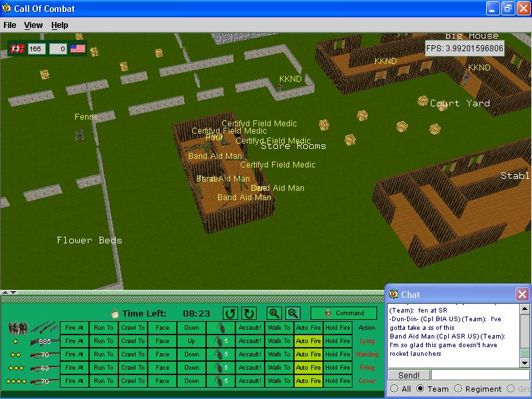
Task: Click the Store Rooms map label
Action: coord(293,146)
